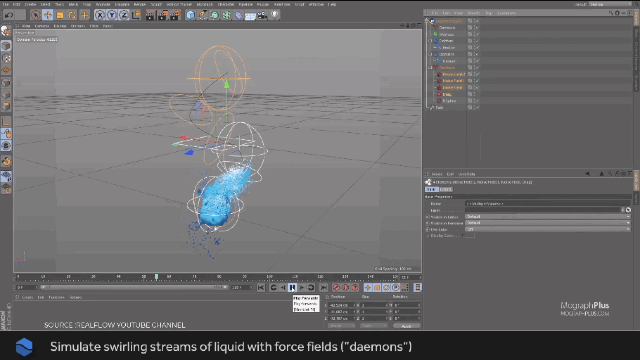Image resolution: width=640 pixels, height=360 pixels.
Task: Pause playback with the highlighted play button
Action: pos(292,288)
